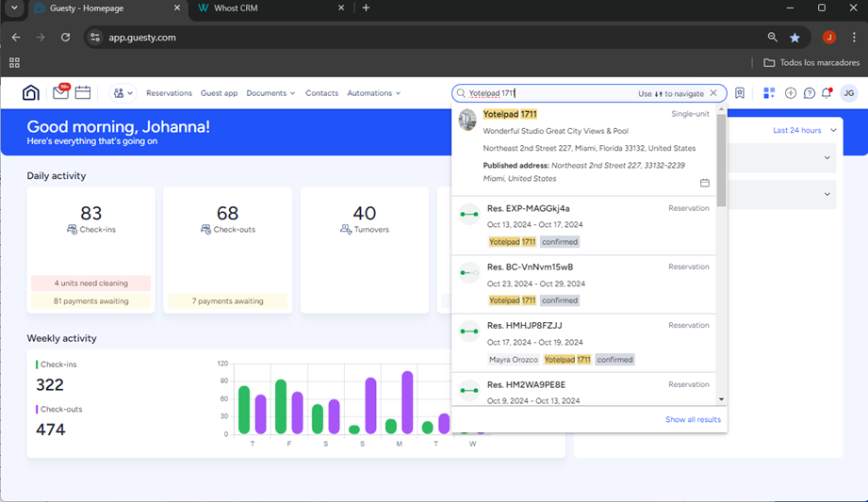The width and height of the screenshot is (868, 502).
Task: Select the Yotelpad 1711 listing result
Action: (x=584, y=150)
